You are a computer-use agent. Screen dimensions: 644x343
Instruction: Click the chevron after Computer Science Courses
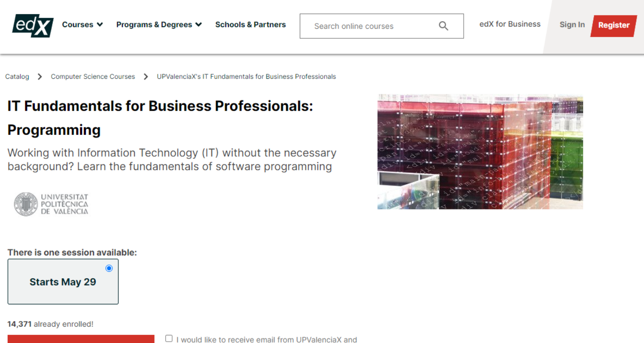coord(146,77)
